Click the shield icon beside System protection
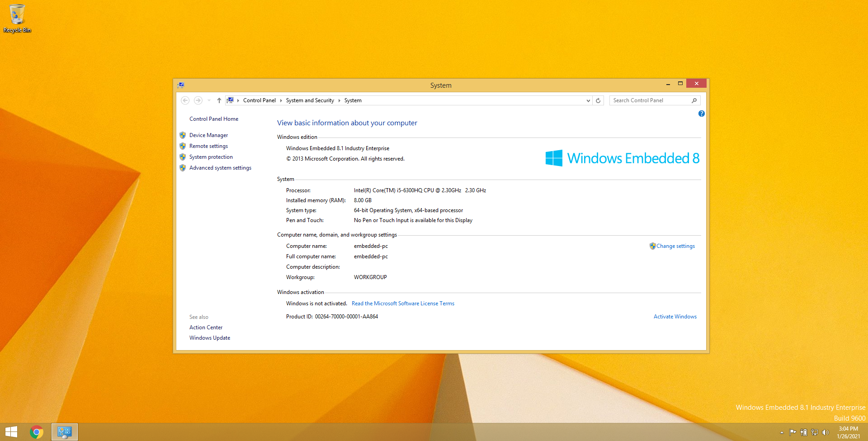868x441 pixels. tap(183, 157)
